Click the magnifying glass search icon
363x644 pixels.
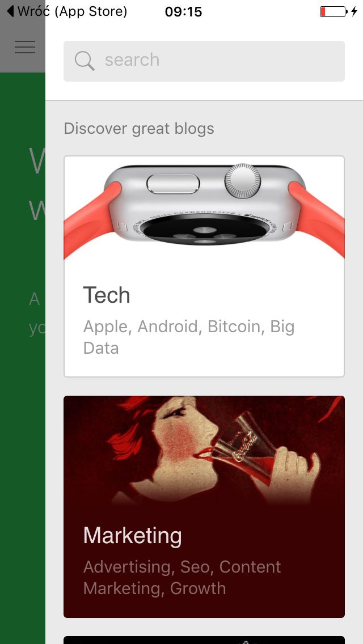click(85, 61)
